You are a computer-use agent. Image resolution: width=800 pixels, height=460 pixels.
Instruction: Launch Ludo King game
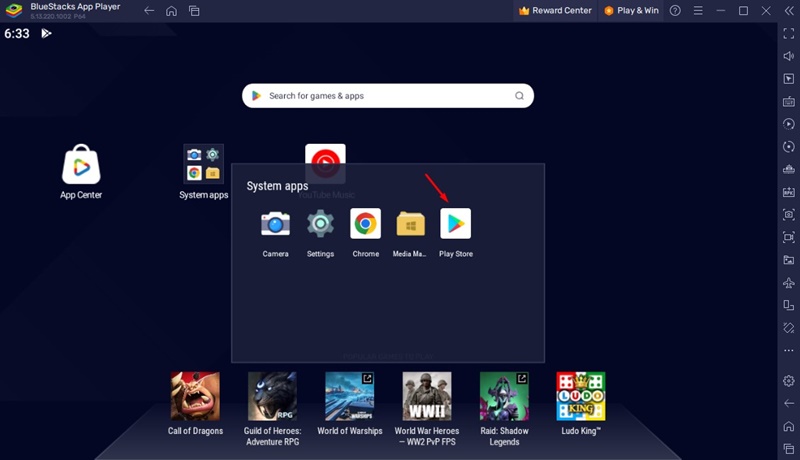click(581, 396)
